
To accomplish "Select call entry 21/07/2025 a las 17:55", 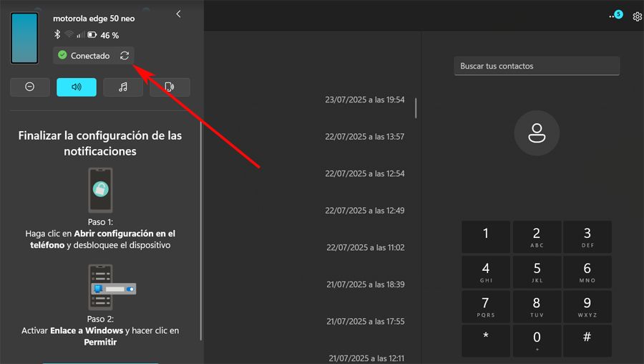I will pos(365,322).
